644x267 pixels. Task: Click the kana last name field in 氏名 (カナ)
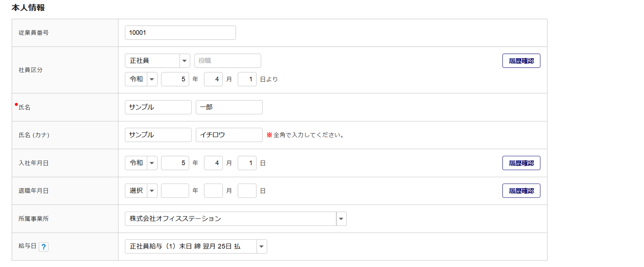pos(158,135)
